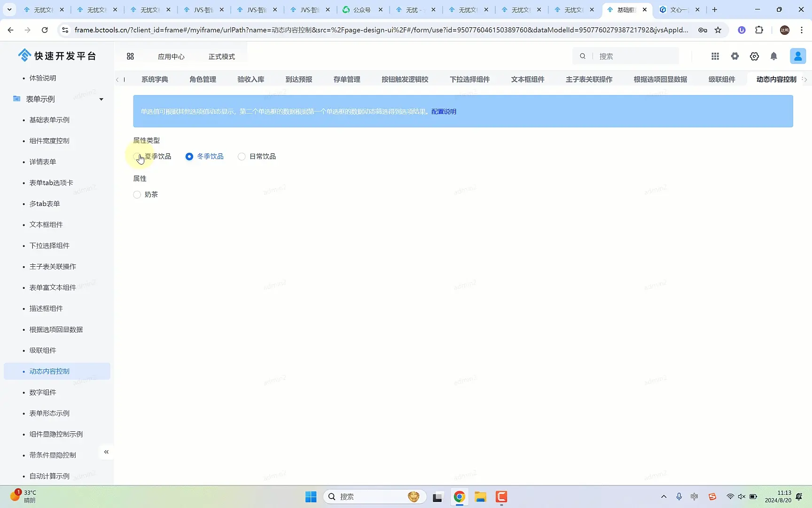This screenshot has width=812, height=508.
Task: Switch to the 验收入库 tab
Action: coord(250,79)
